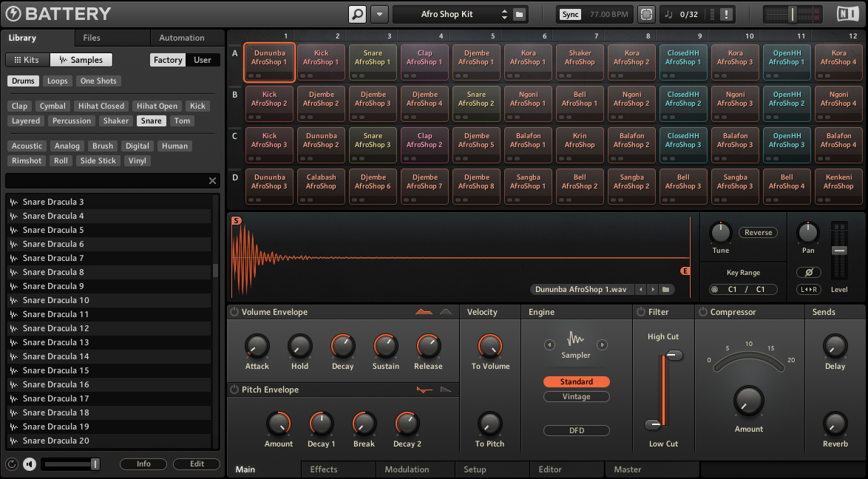This screenshot has height=479, width=868.
Task: Toggle the Filter power button
Action: (x=641, y=313)
